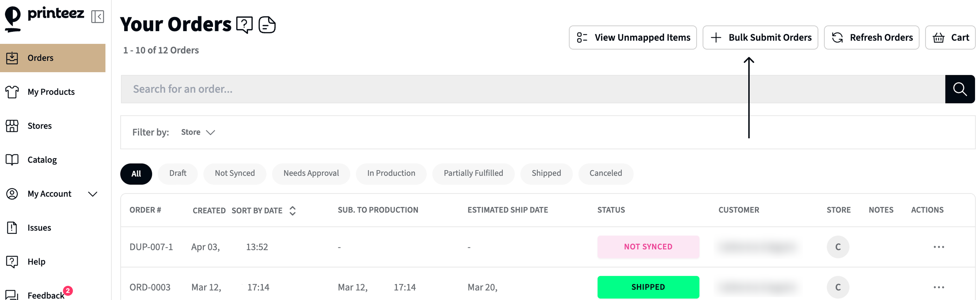This screenshot has height=300, width=980.
Task: Click the magnifier search button
Action: click(959, 89)
